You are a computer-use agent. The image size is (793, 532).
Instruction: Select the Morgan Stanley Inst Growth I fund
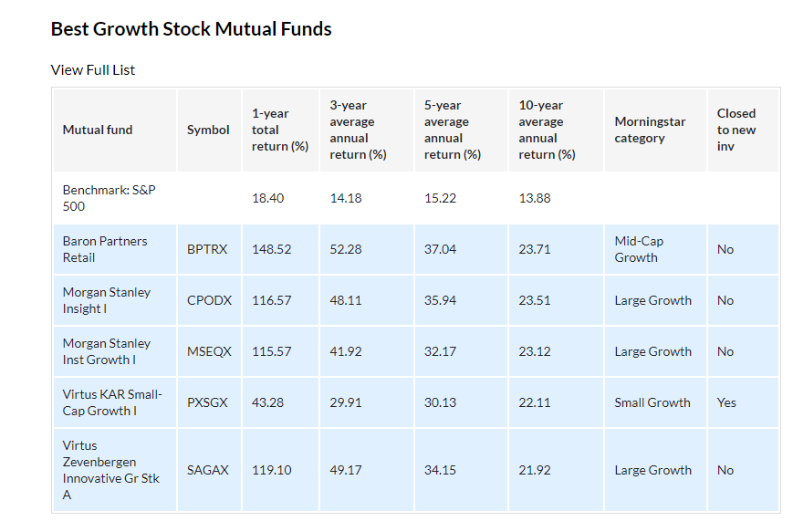click(x=107, y=351)
